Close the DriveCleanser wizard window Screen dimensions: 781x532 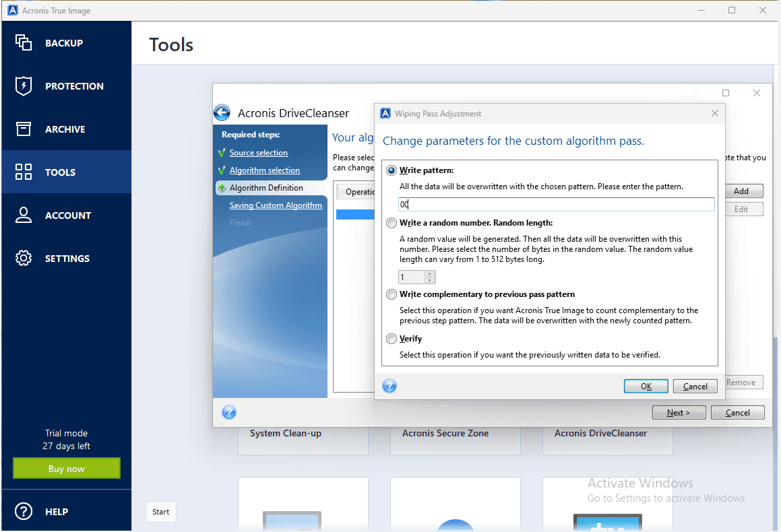pyautogui.click(x=757, y=93)
